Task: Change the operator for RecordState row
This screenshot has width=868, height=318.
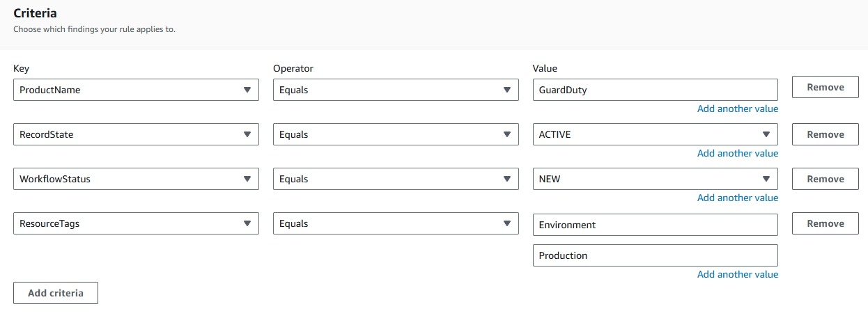Action: (395, 134)
